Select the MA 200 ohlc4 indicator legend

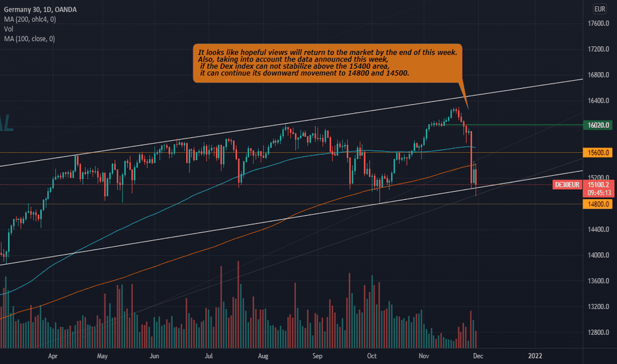pyautogui.click(x=30, y=19)
